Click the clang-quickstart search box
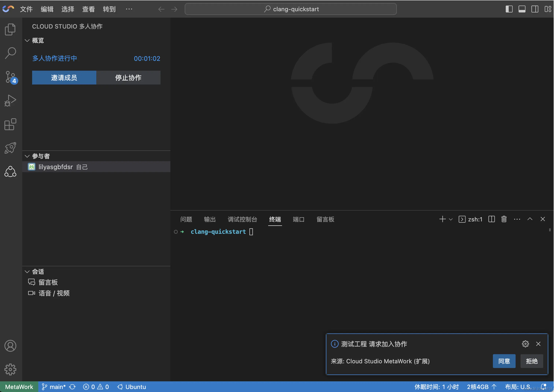 [291, 9]
